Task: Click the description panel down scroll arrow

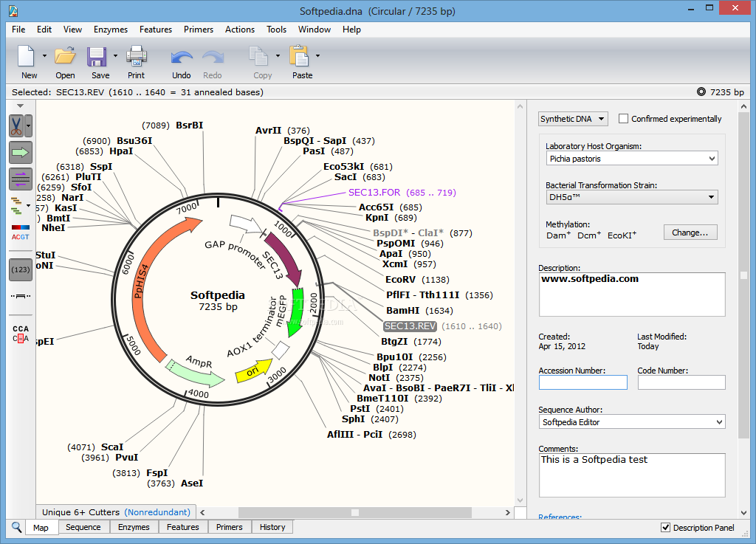Action: coord(743,513)
